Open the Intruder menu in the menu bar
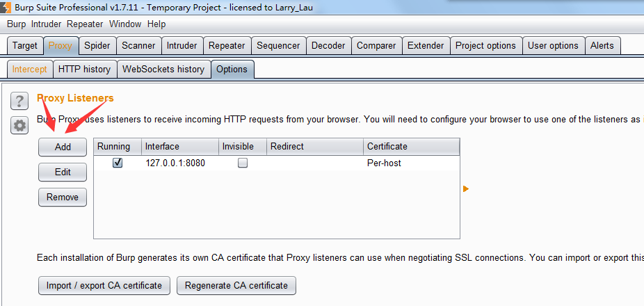The width and height of the screenshot is (644, 306). (x=46, y=24)
